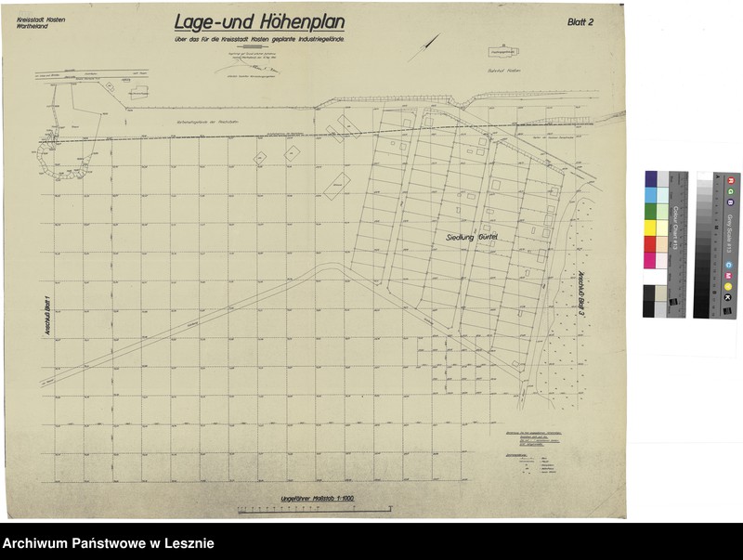This screenshot has width=743, height=560.
Task: Click the 'Blatt 2' sheet label
Action: point(585,21)
